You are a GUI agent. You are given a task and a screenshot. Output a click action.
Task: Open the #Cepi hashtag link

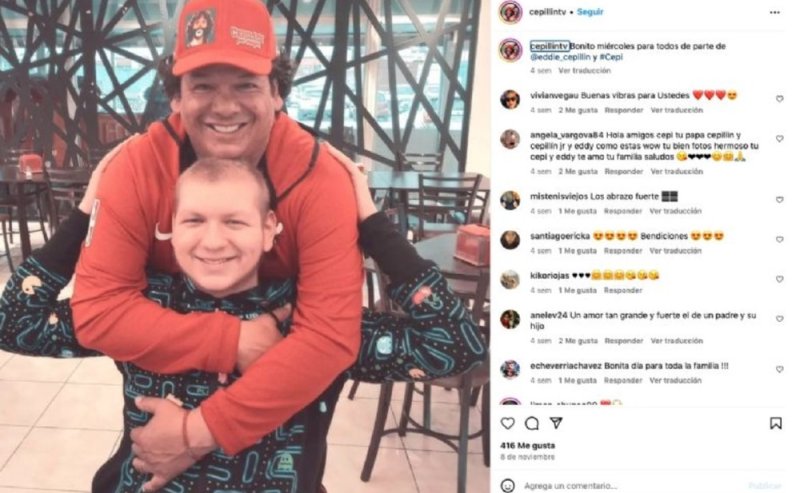pos(611,57)
